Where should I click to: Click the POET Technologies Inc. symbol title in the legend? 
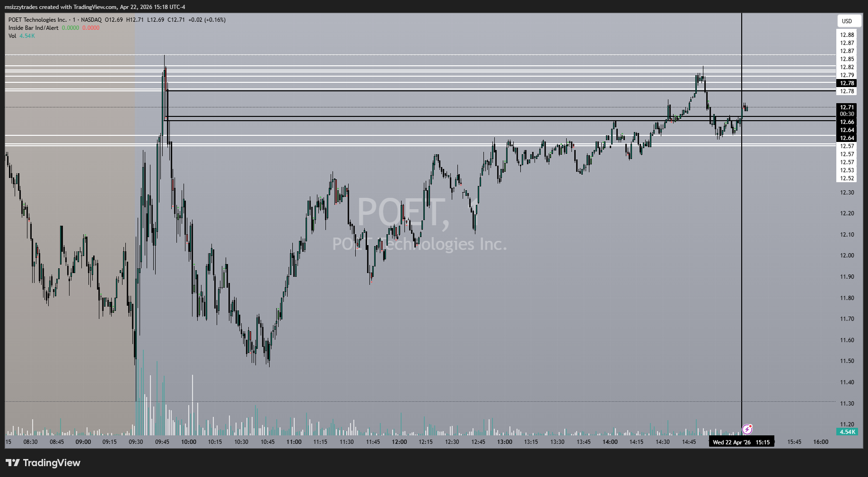pyautogui.click(x=37, y=20)
